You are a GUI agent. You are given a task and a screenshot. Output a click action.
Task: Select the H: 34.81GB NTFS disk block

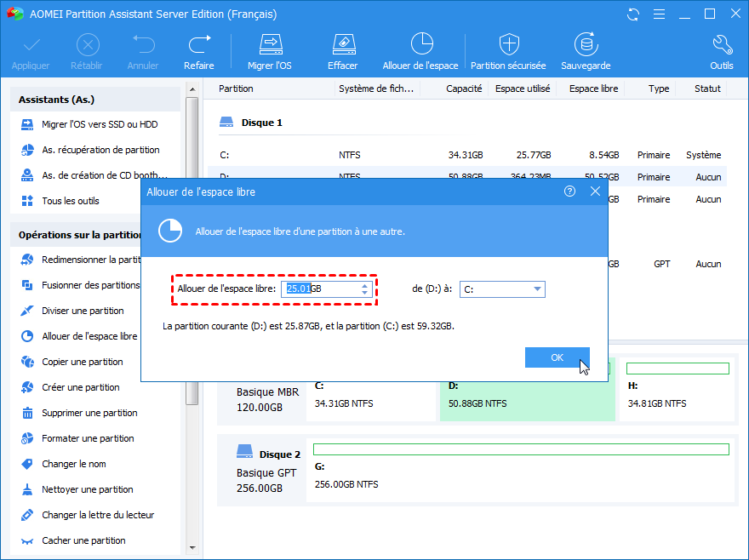pos(677,390)
